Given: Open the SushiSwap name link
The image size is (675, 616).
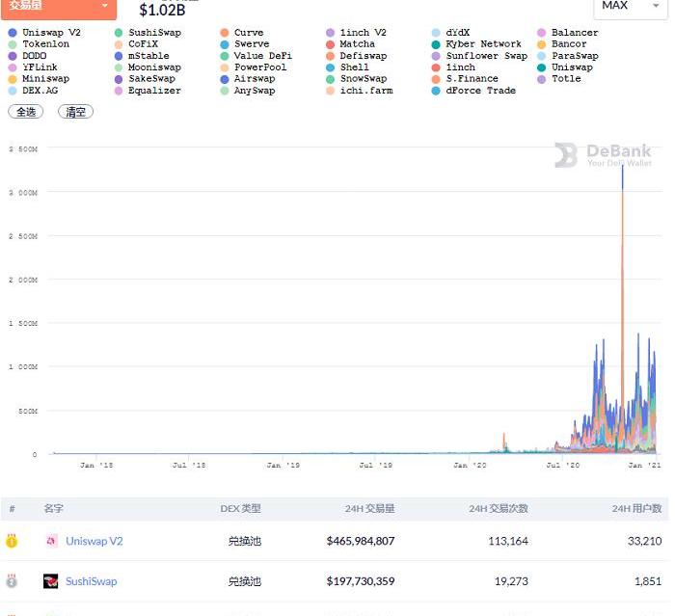Looking at the screenshot, I should (x=91, y=581).
